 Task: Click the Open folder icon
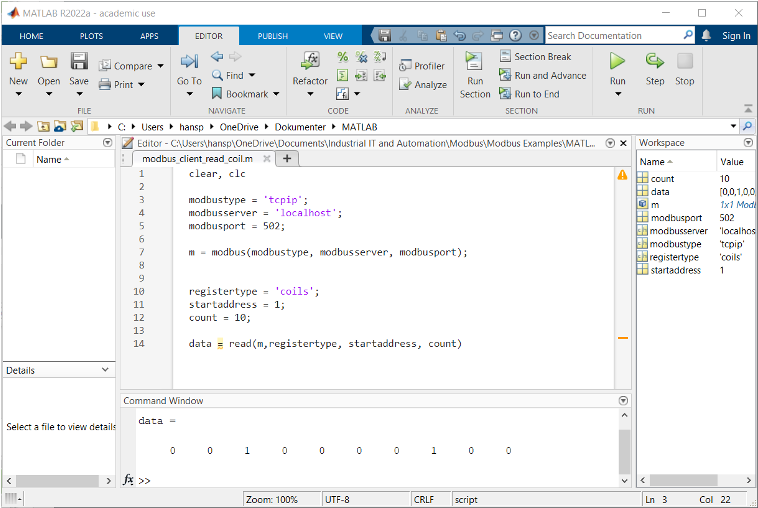point(48,61)
